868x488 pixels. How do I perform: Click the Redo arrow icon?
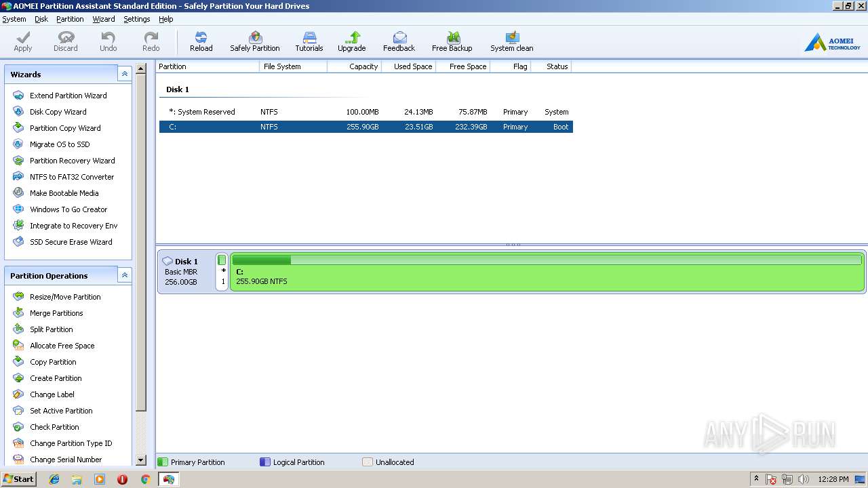point(151,41)
